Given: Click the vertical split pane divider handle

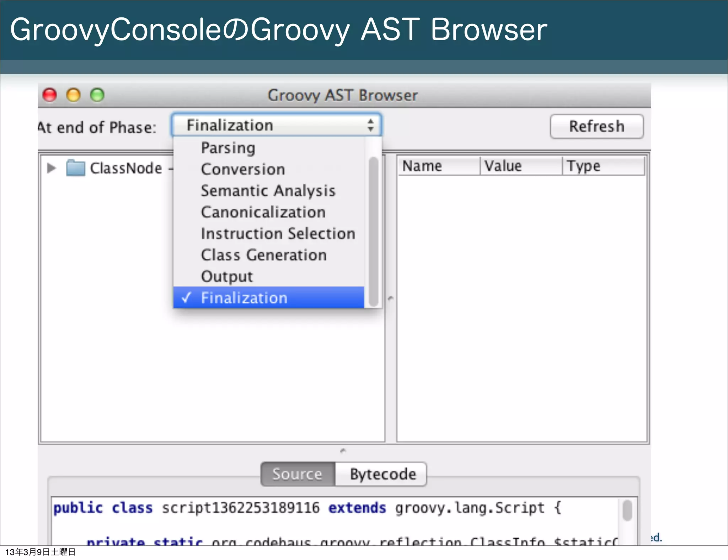Looking at the screenshot, I should point(391,298).
